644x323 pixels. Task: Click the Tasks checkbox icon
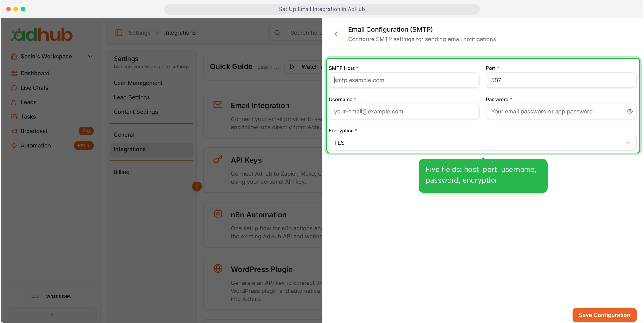[14, 117]
